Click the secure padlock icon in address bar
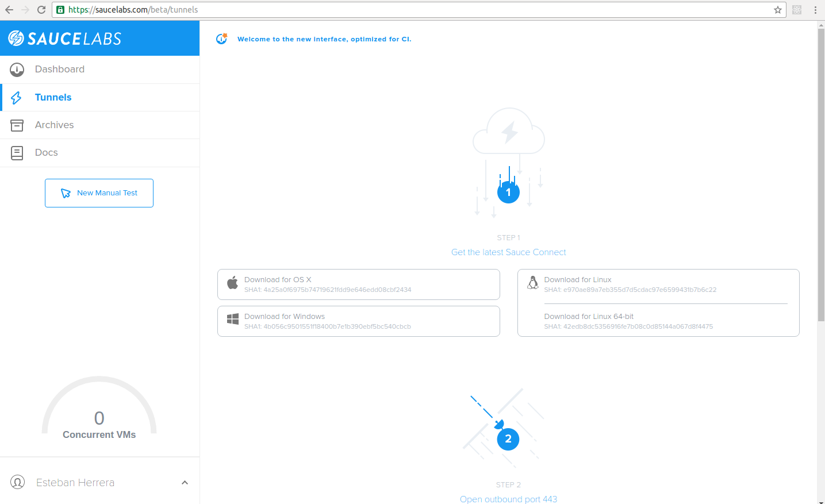This screenshot has height=504, width=825. point(60,10)
